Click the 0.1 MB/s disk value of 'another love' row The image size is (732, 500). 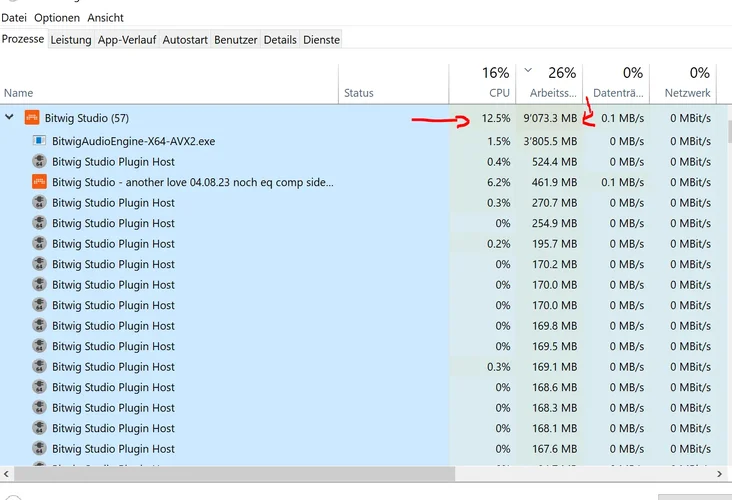pyautogui.click(x=622, y=182)
